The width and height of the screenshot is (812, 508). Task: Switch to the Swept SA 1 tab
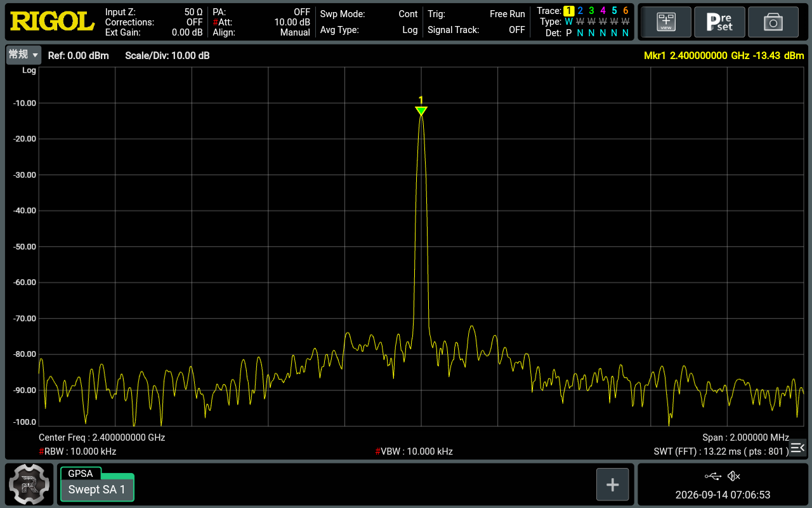pos(97,490)
